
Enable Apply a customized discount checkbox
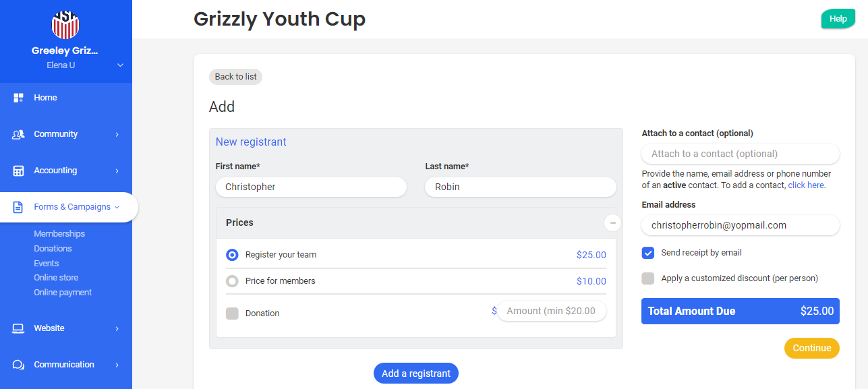648,278
